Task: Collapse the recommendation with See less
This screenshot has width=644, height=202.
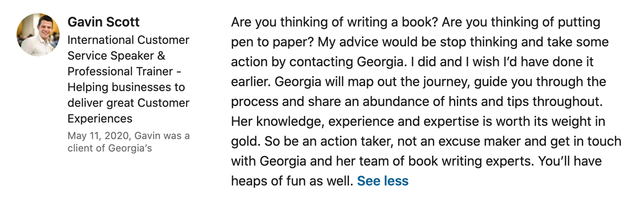Action: pos(383,181)
